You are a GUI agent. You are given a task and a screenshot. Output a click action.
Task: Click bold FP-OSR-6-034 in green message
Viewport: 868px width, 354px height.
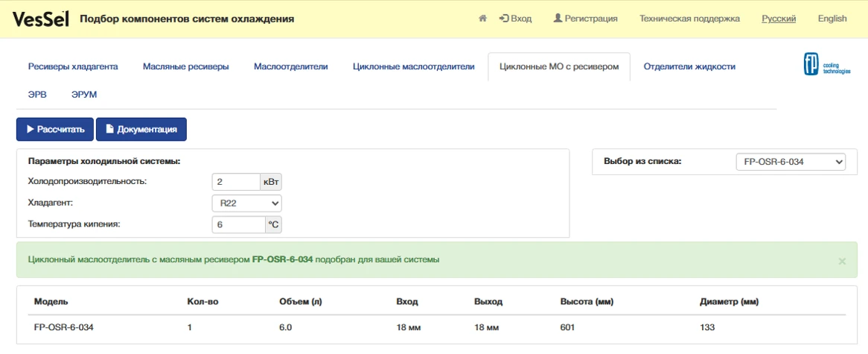click(282, 259)
